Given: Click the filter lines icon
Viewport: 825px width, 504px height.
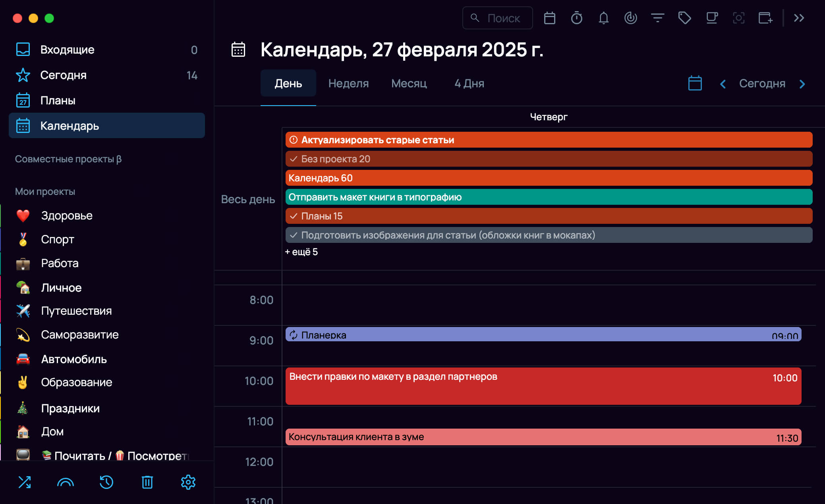Looking at the screenshot, I should (657, 18).
